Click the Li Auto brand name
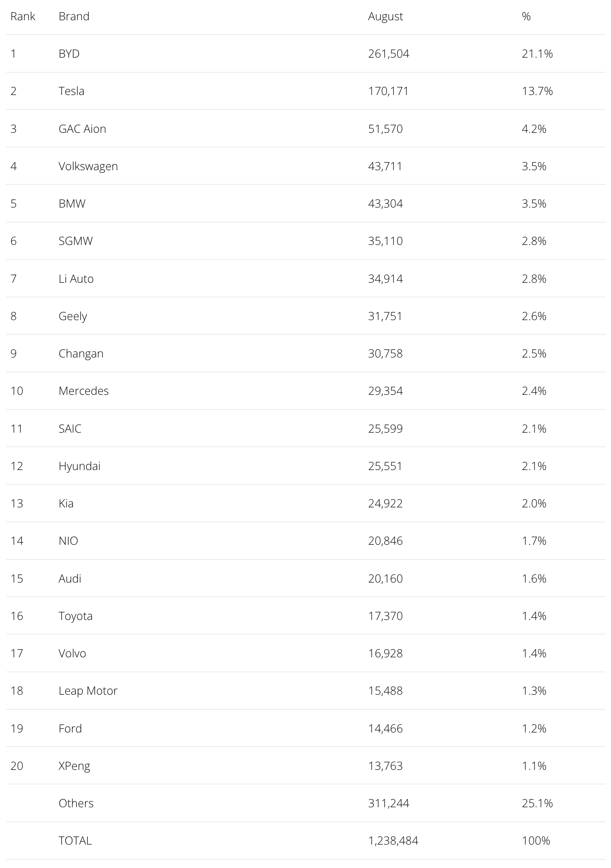Image resolution: width=611 pixels, height=868 pixels. point(76,279)
